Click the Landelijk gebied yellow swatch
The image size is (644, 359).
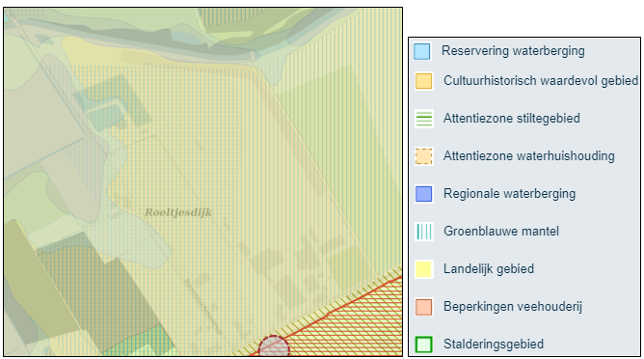pos(424,269)
